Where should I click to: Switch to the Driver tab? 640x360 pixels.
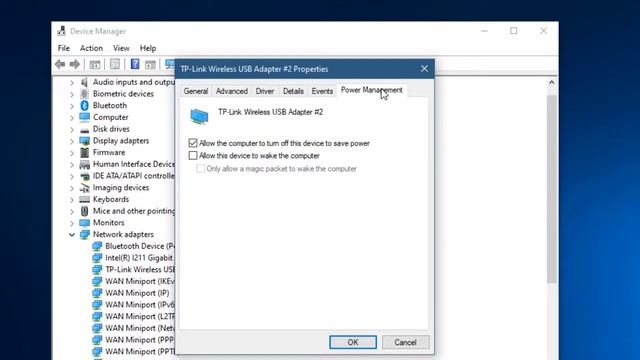coord(265,91)
